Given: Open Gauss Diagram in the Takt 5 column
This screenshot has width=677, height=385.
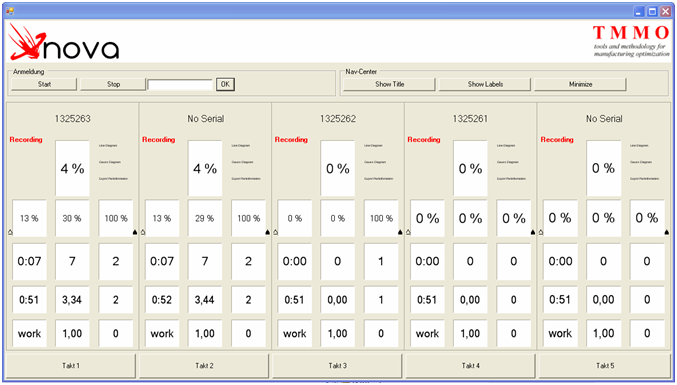Looking at the screenshot, I should tap(641, 162).
